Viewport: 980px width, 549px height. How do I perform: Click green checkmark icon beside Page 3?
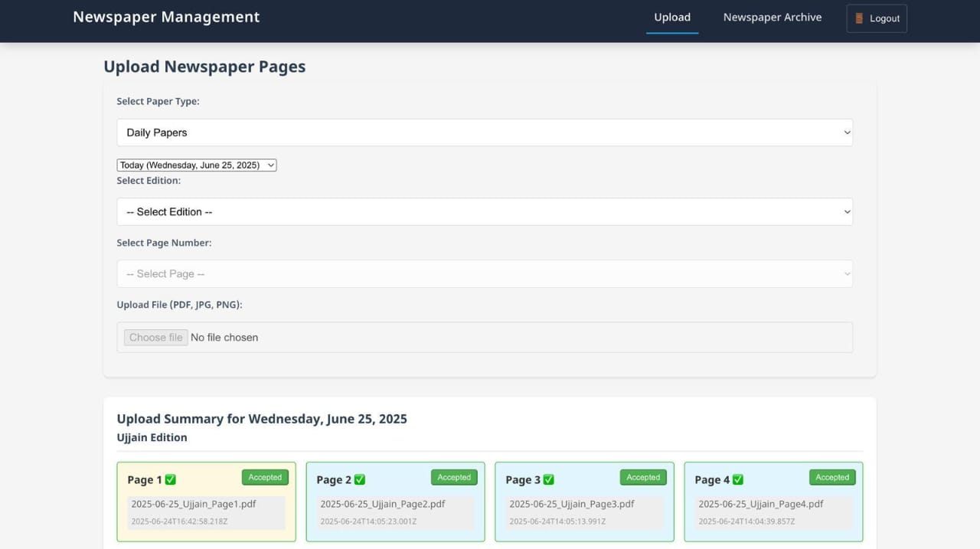pyautogui.click(x=548, y=479)
